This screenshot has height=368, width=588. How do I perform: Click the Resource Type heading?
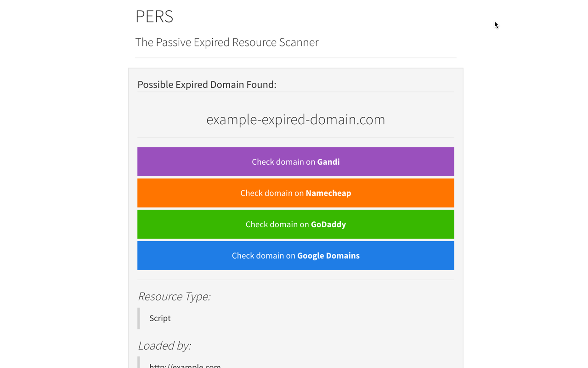pyautogui.click(x=174, y=296)
